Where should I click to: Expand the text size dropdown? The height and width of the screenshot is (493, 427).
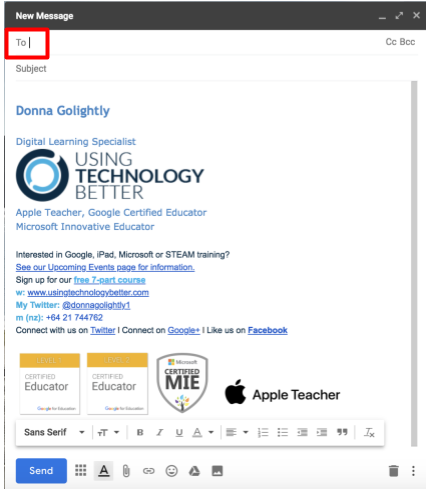108,433
